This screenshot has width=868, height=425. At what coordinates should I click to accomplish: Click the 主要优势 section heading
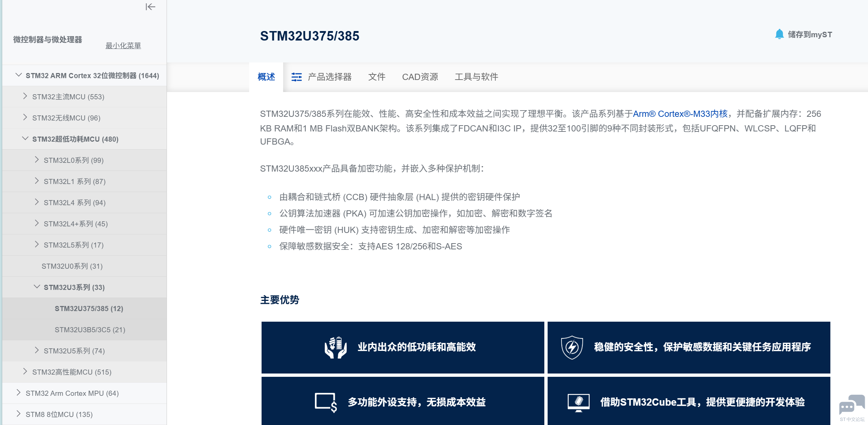pos(280,300)
